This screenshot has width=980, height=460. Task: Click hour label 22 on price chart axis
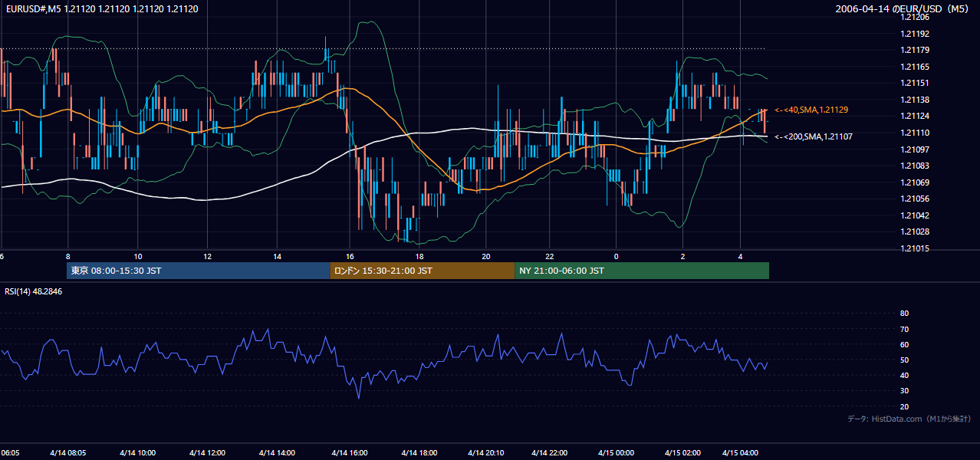549,256
